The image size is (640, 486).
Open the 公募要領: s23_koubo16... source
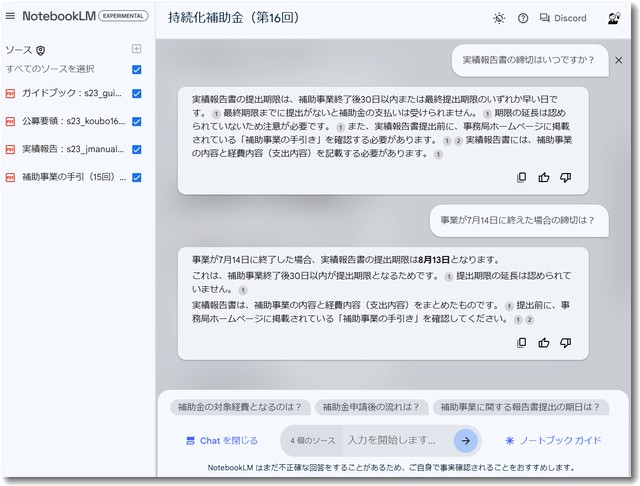coord(73,121)
